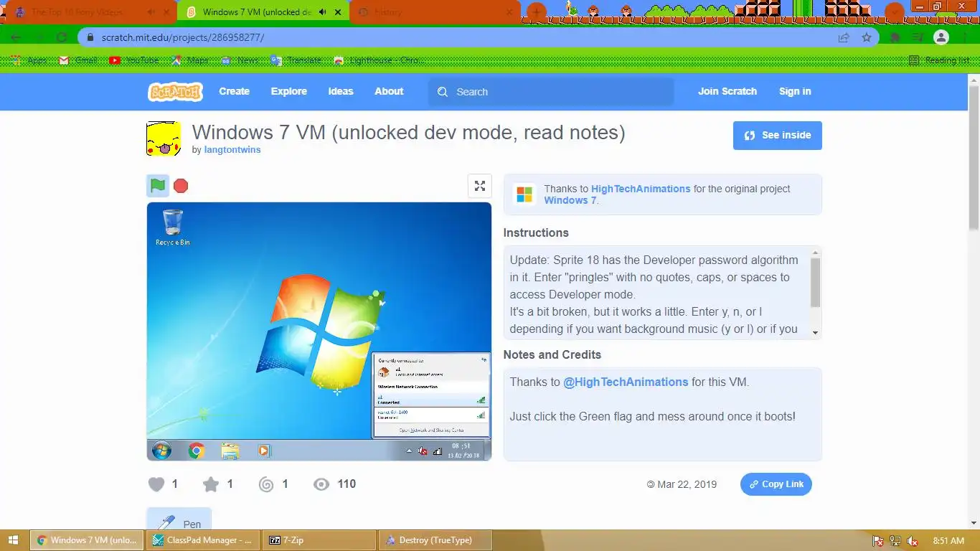Viewport: 980px width, 551px height.
Task: Click the green flag to start the project
Action: 158,186
